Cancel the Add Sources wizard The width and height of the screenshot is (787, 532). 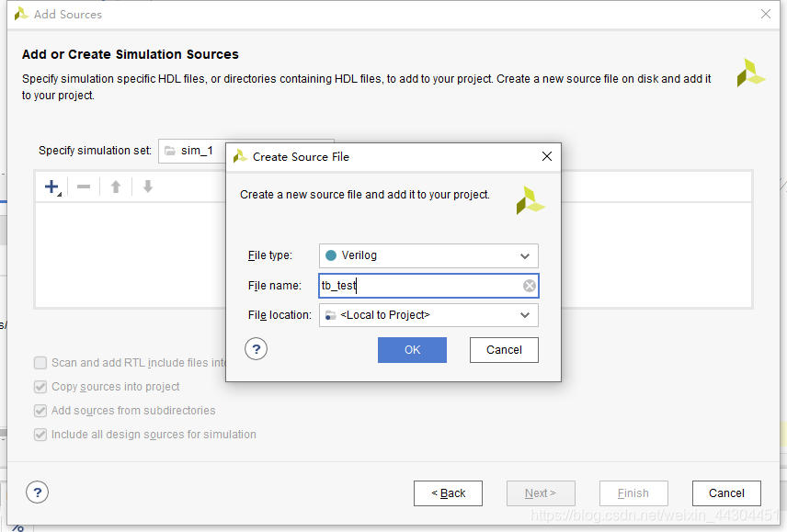[x=726, y=493]
